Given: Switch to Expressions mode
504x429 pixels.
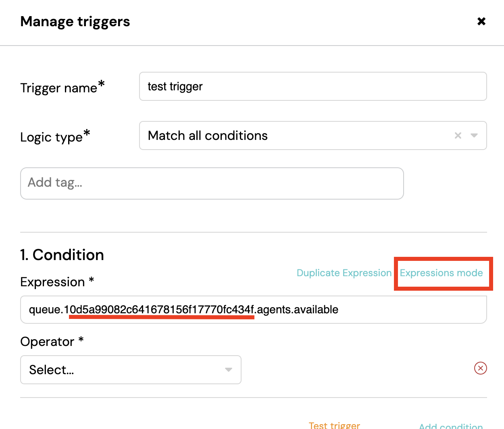Looking at the screenshot, I should click(x=441, y=273).
